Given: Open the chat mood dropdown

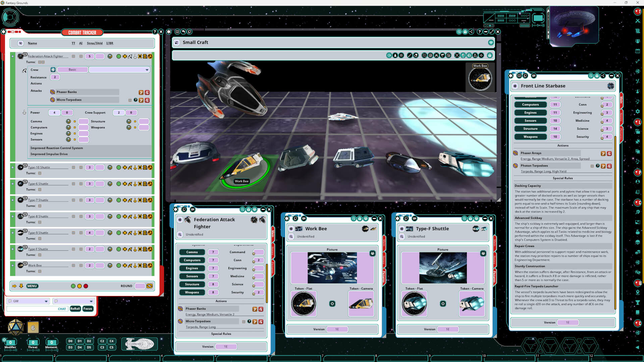Looking at the screenshot, I should (x=91, y=301).
